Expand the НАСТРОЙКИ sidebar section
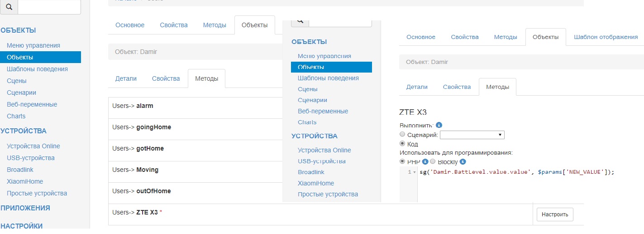Viewport: 644px width, 234px height. pos(22,226)
